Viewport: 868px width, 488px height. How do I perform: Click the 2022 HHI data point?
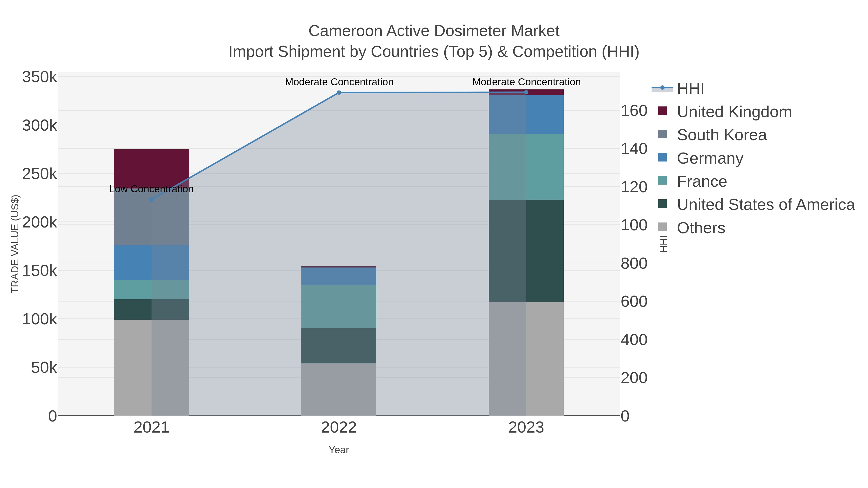(339, 93)
